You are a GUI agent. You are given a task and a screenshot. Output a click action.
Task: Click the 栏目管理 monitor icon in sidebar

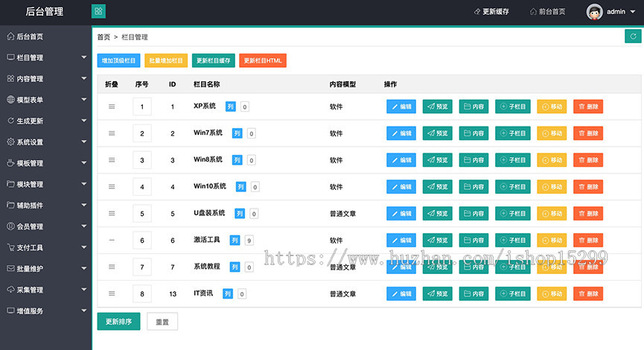coord(10,57)
